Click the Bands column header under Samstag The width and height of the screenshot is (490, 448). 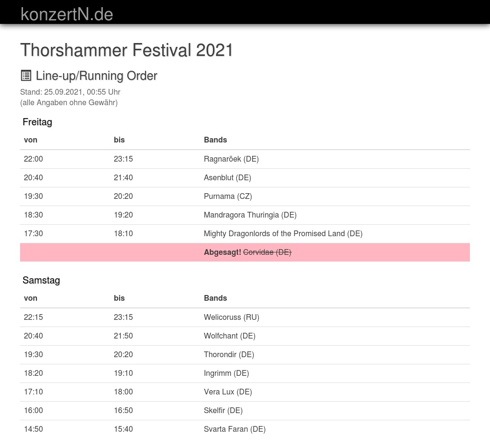tap(215, 298)
